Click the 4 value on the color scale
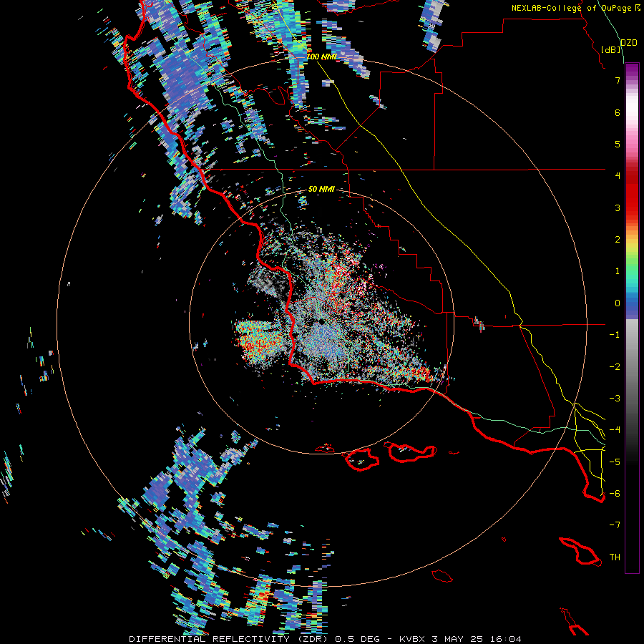Image resolution: width=644 pixels, height=644 pixels. click(618, 176)
